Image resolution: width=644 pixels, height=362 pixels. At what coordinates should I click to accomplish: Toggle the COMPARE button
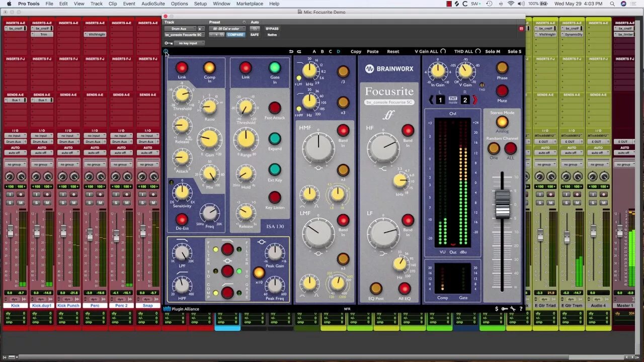pyautogui.click(x=235, y=35)
